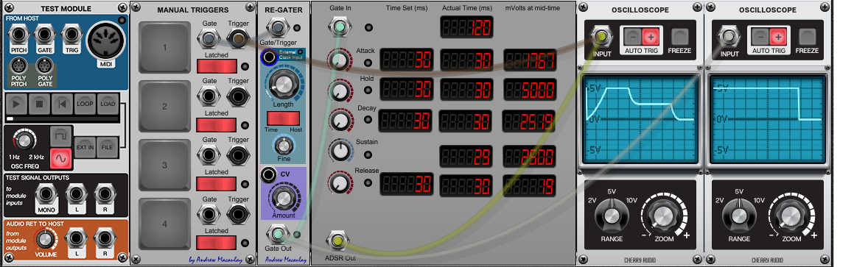868x267 pixels.
Task: Toggle the Latched switch for trigger 3
Action: click(217, 184)
